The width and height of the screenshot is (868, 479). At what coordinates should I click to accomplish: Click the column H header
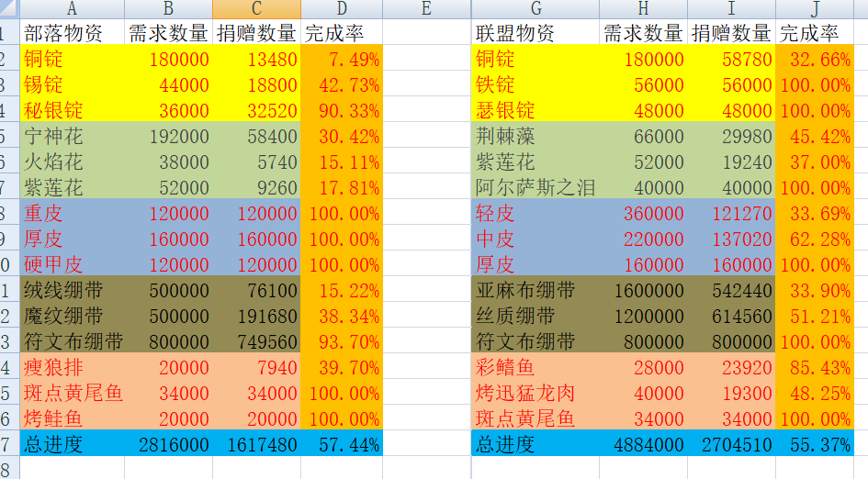pyautogui.click(x=643, y=9)
